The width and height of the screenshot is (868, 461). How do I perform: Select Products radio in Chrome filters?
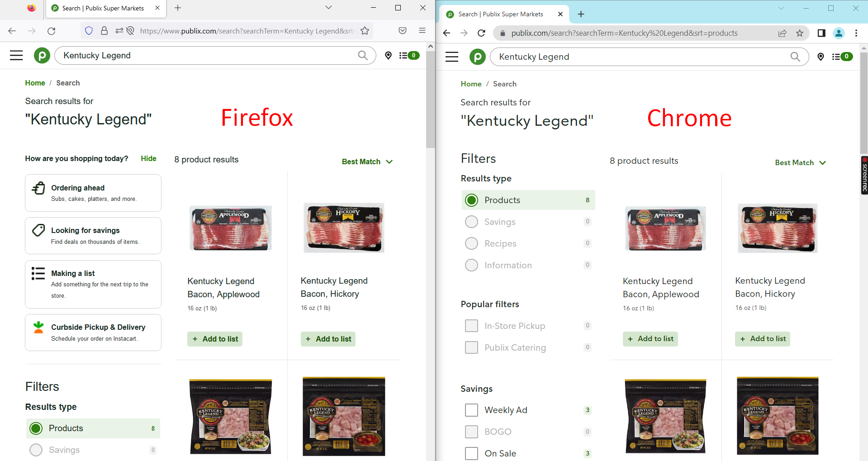[x=471, y=200]
